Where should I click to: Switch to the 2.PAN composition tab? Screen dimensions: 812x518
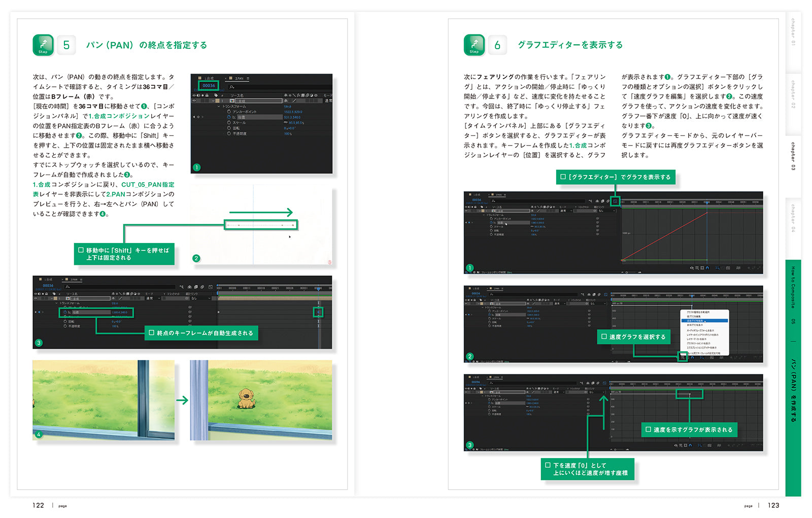(x=238, y=79)
